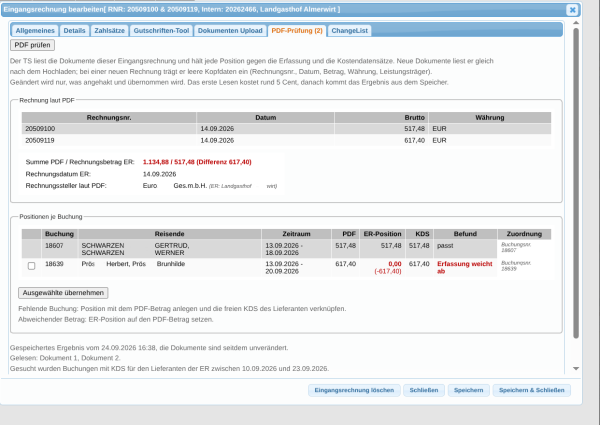Select the Gutschriften-Tool tab
The width and height of the screenshot is (600, 425).
point(161,31)
